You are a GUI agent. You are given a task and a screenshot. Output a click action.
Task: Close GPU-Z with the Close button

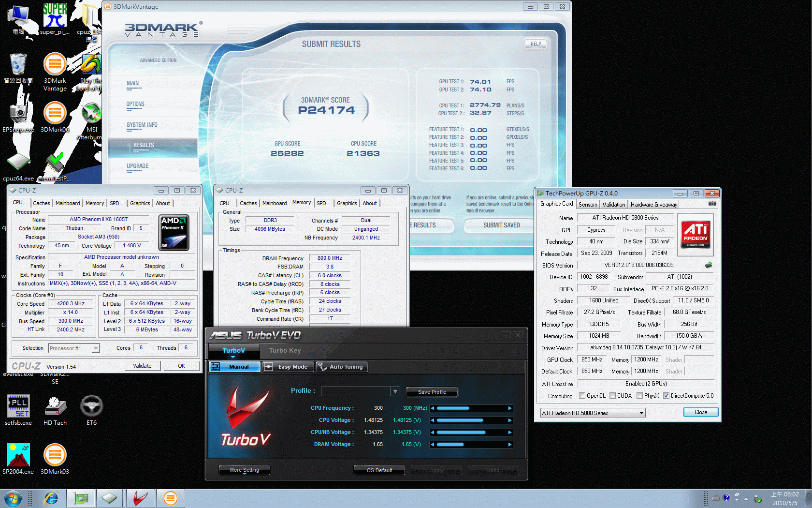(701, 412)
